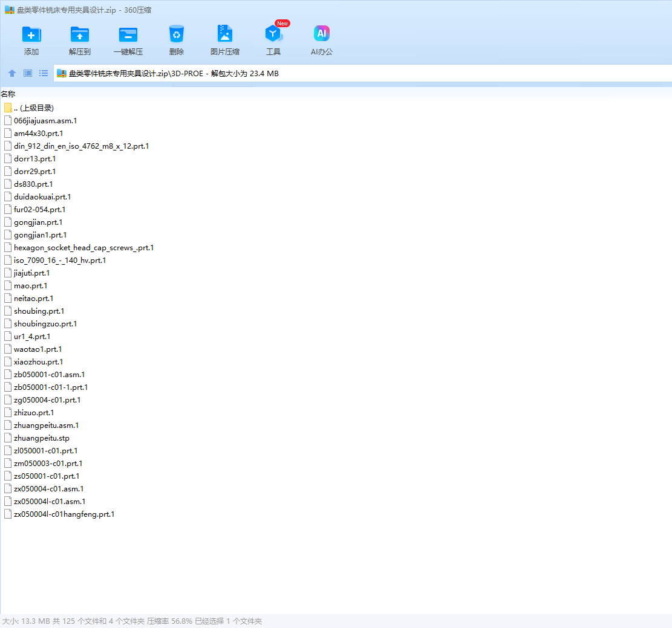
Task: Select file xiaozhou.prt.1
Action: click(34, 362)
